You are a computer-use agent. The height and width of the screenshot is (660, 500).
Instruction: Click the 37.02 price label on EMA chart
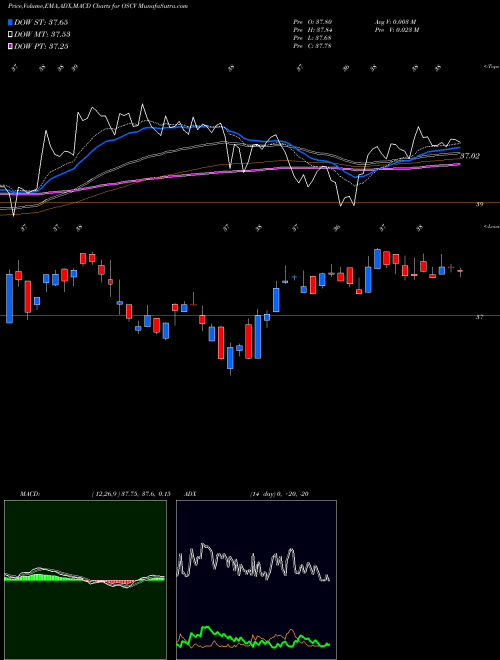tap(470, 156)
